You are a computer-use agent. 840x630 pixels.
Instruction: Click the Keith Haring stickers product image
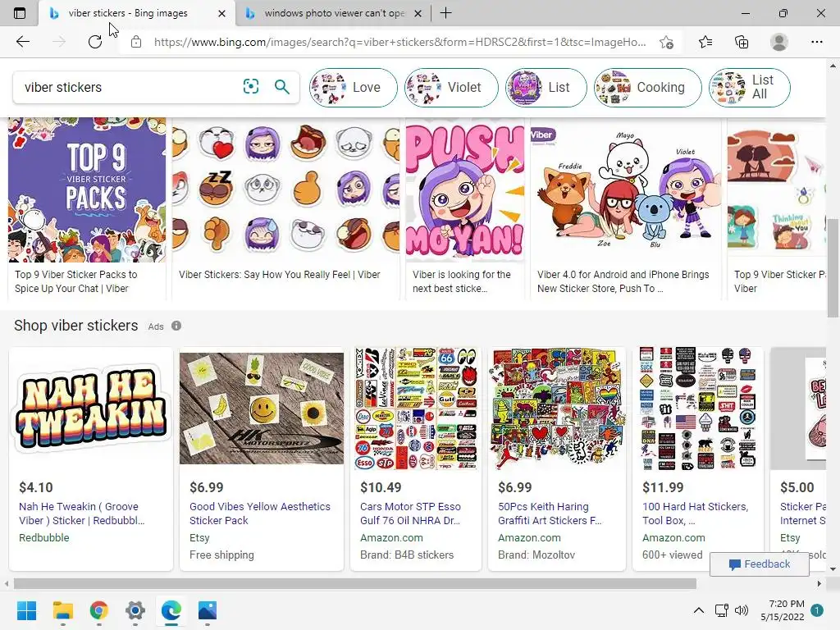(x=557, y=409)
